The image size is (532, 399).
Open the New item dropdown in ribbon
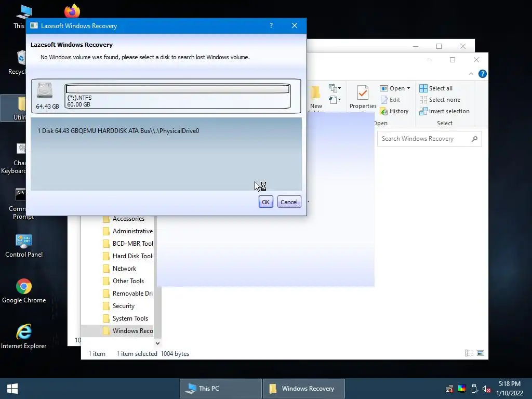point(335,88)
